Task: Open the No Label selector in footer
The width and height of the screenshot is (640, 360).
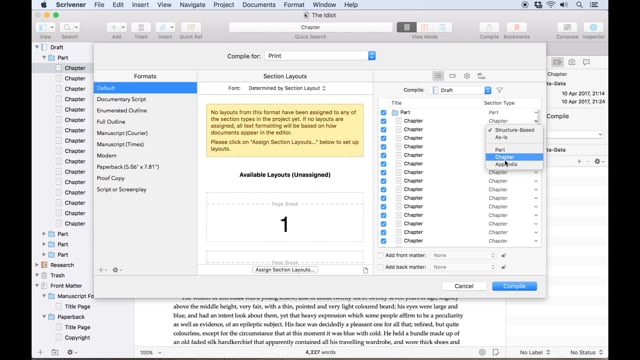Action: 535,352
